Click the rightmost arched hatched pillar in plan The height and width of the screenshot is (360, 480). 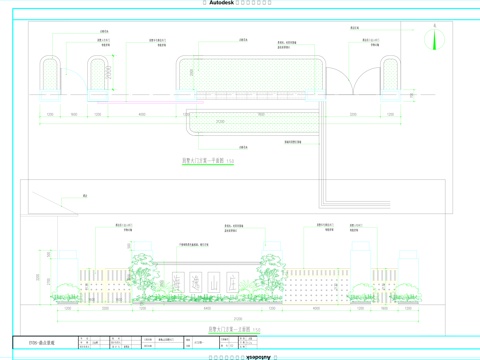point(390,74)
